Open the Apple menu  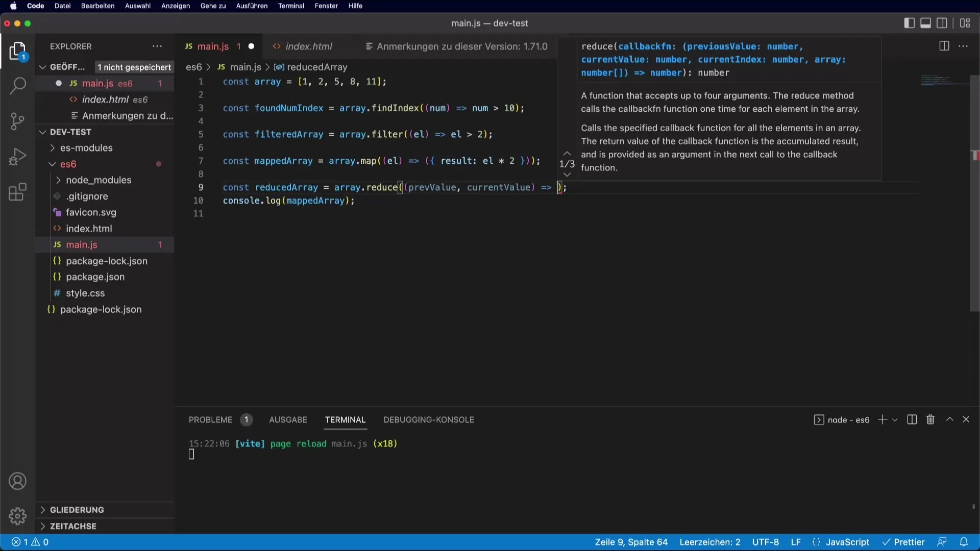pyautogui.click(x=13, y=6)
